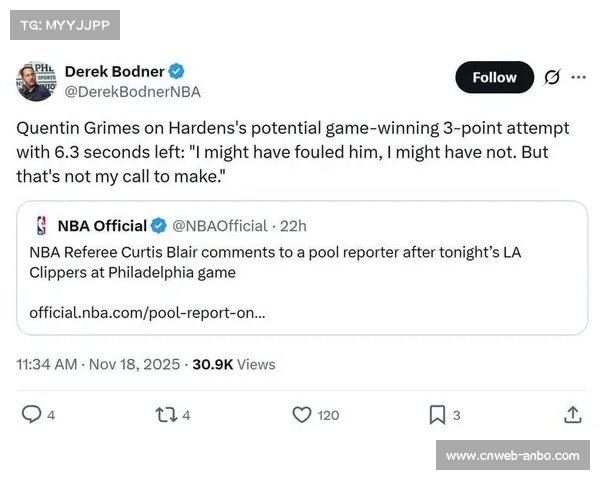Screen dimensions: 600x480
Task: Open the quoted NBA Official post text
Action: coord(275,262)
